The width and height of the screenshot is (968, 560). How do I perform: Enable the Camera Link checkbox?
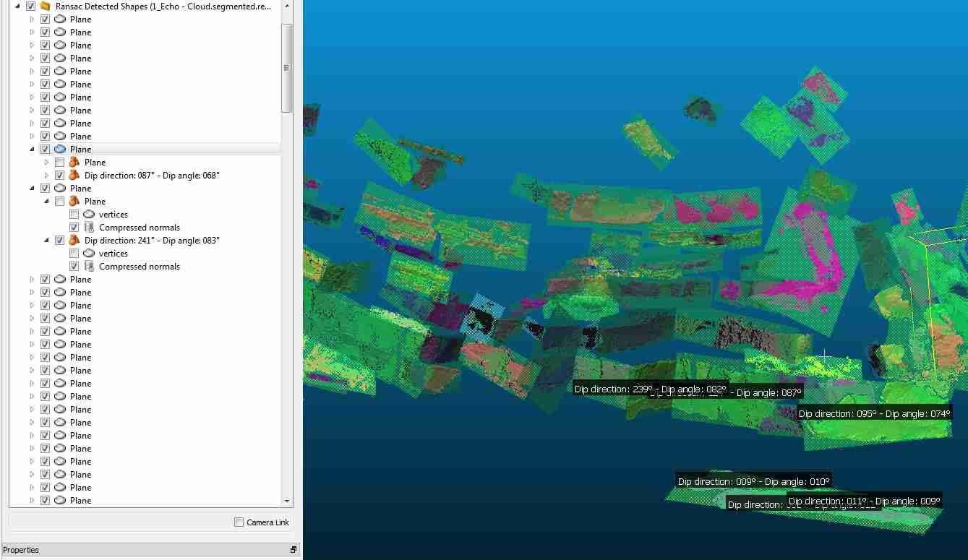click(x=239, y=522)
